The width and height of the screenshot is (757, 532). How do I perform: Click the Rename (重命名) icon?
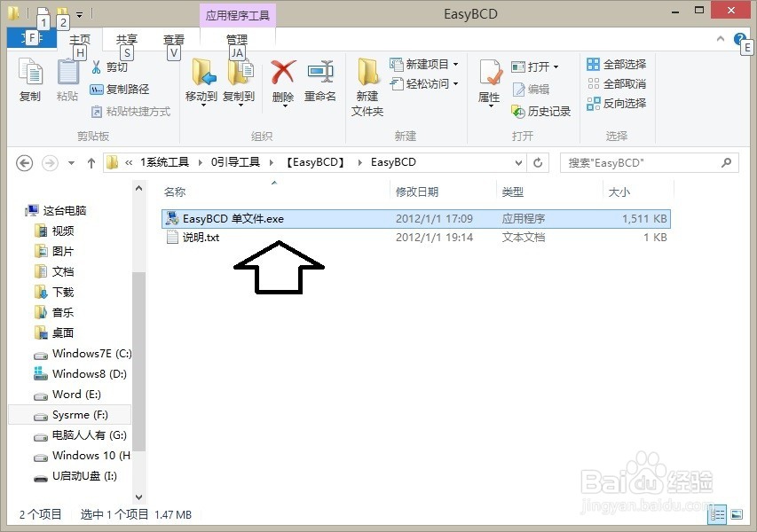[320, 72]
